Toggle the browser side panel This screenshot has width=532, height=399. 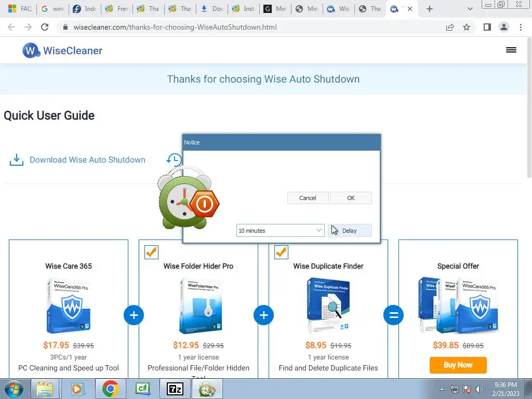click(487, 27)
